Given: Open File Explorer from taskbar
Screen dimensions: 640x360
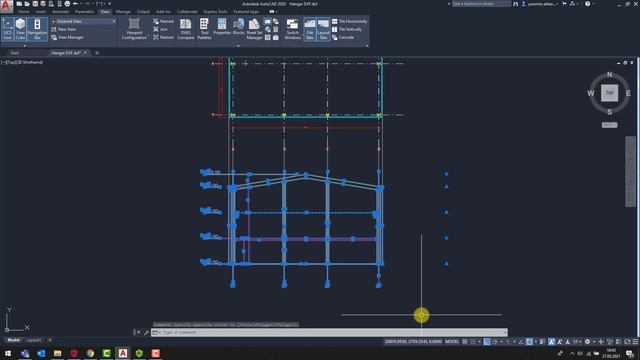Looking at the screenshot, I should click(x=58, y=353).
